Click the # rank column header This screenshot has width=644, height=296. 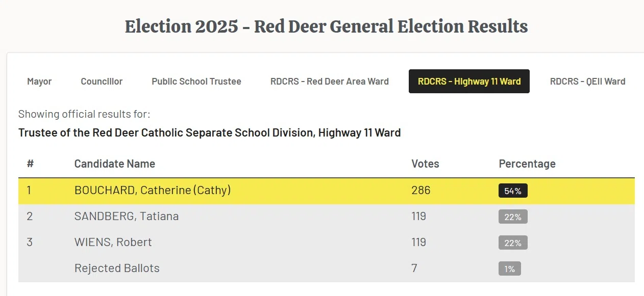[x=31, y=164]
